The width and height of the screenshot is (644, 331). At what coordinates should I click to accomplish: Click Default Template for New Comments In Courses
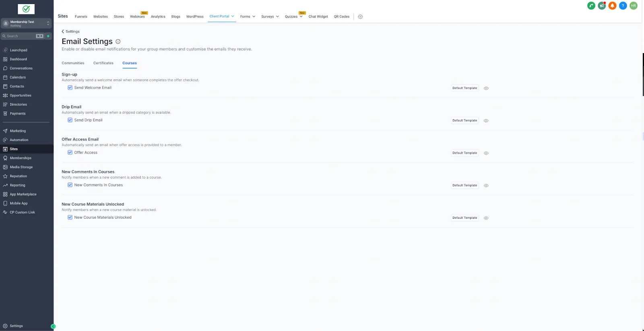pos(464,185)
